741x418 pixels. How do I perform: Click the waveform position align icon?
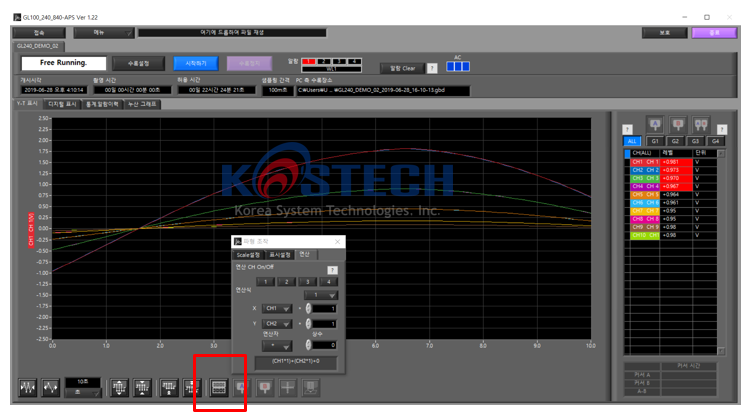tap(192, 387)
